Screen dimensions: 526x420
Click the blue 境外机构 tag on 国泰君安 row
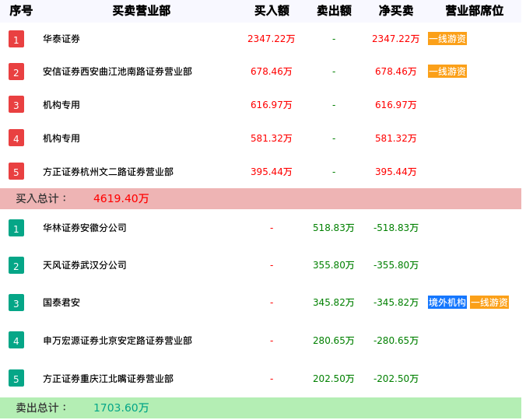click(x=447, y=303)
